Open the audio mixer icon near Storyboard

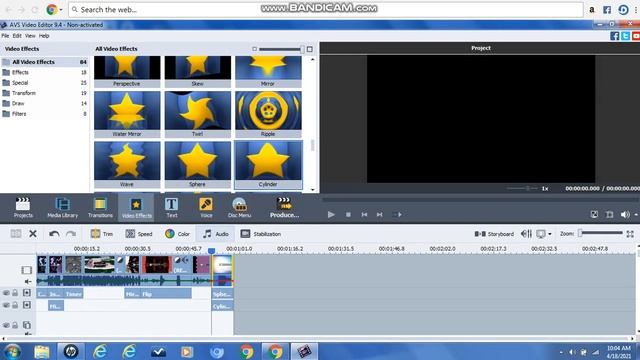pyautogui.click(x=526, y=234)
